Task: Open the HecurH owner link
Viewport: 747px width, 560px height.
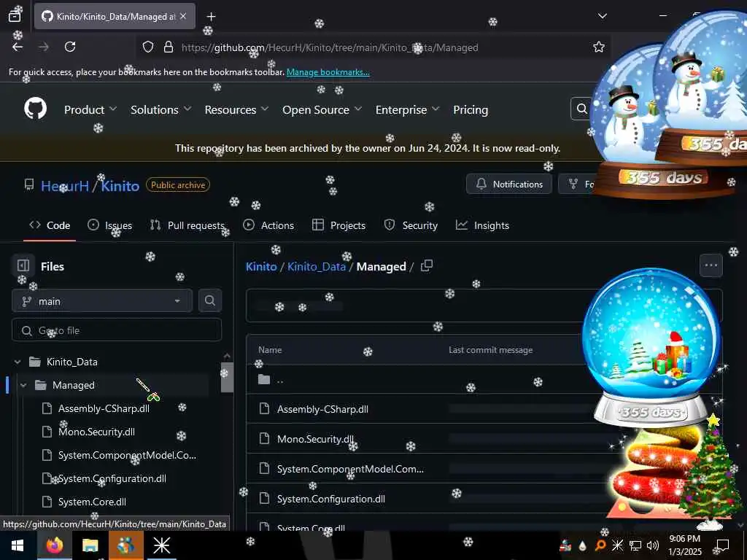Action: 65,186
